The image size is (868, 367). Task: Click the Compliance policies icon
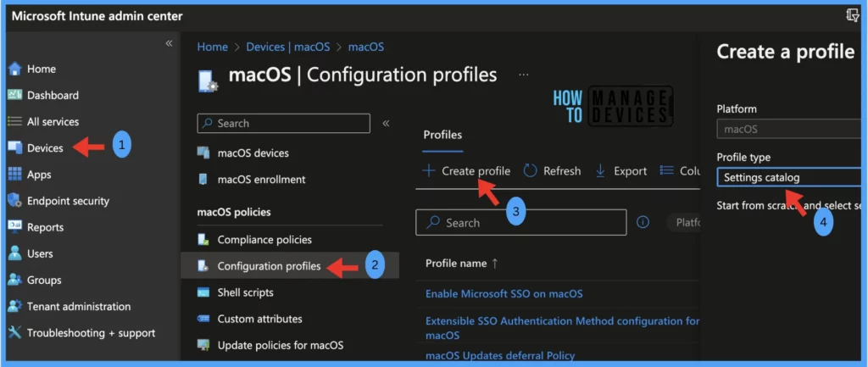[203, 240]
